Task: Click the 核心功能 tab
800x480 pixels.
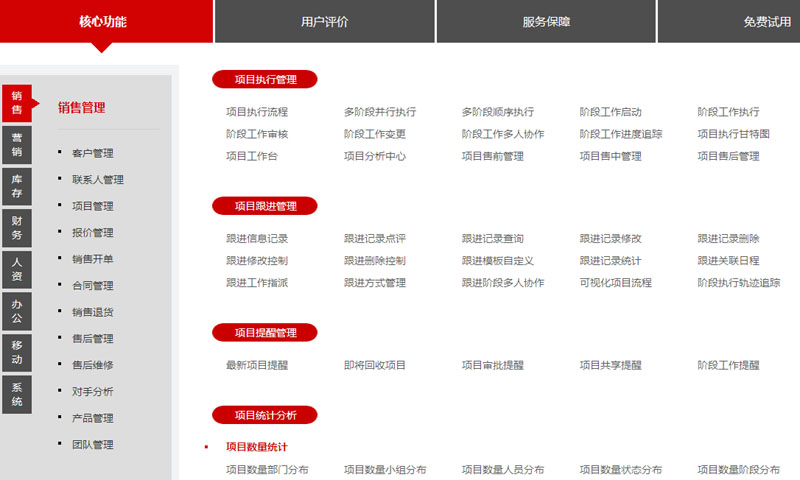Action: 103,21
